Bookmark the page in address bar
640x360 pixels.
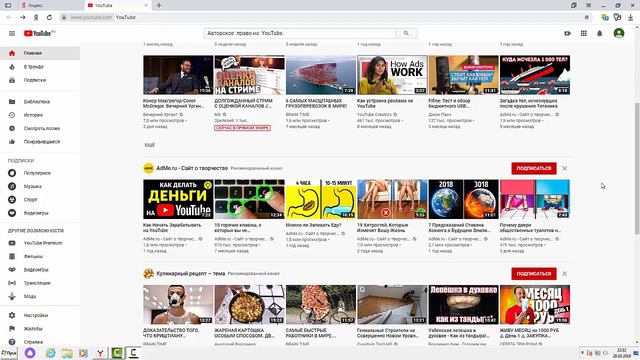[587, 18]
